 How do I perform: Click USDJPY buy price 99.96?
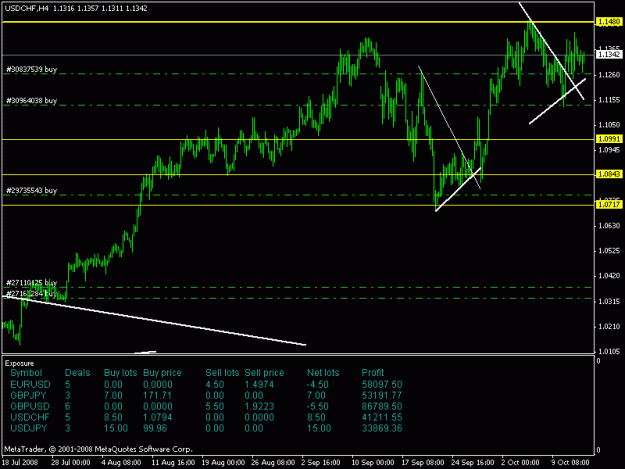(x=155, y=428)
